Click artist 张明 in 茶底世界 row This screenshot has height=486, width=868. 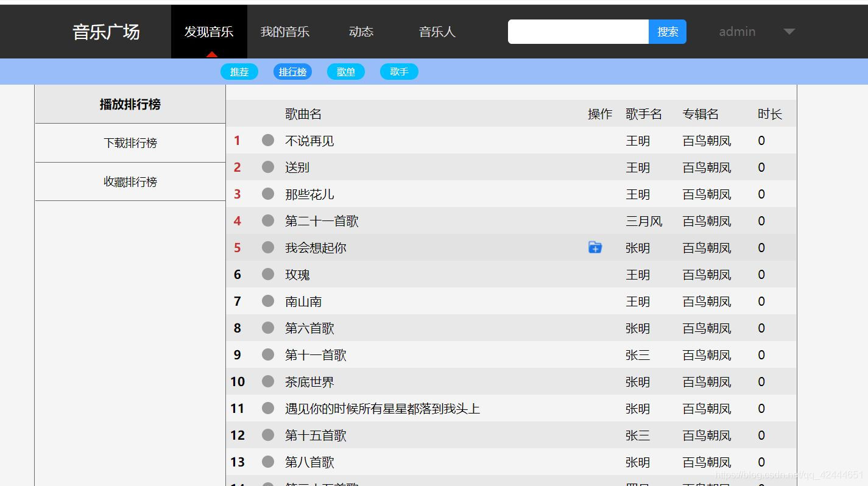tap(638, 382)
